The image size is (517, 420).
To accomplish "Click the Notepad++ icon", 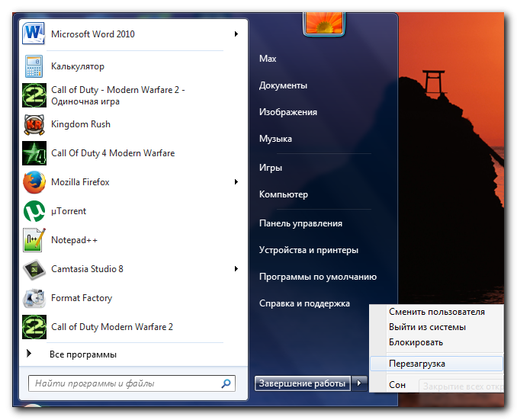I will point(34,240).
